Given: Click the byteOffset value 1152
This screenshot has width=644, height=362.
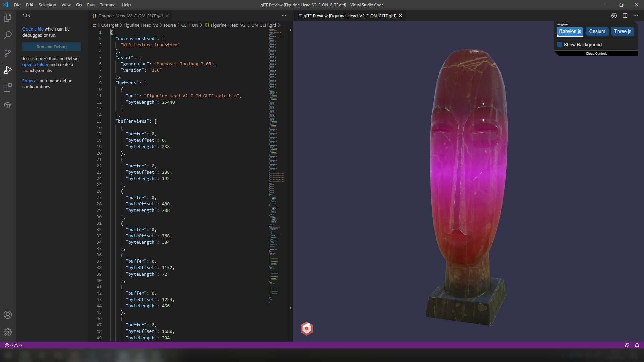Looking at the screenshot, I should point(167,268).
